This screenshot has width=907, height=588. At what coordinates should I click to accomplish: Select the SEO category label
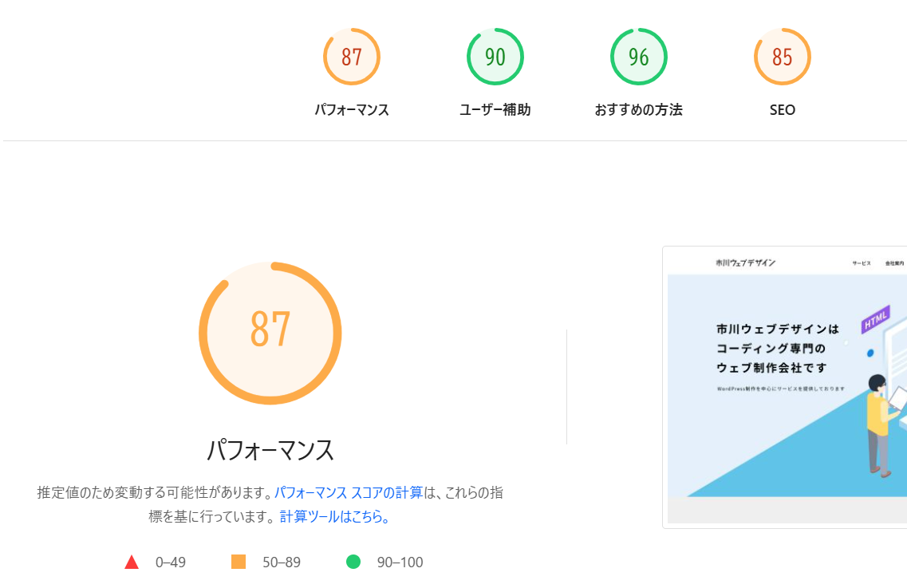(x=782, y=110)
